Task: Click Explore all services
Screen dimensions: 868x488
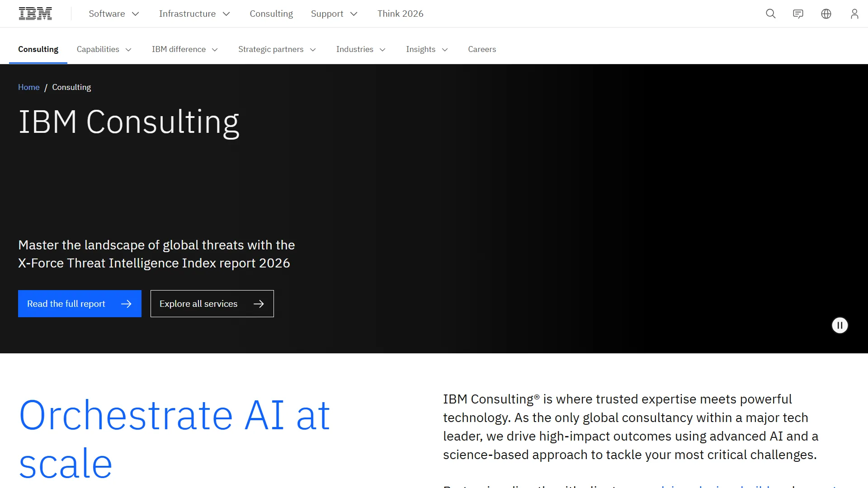Action: click(212, 304)
